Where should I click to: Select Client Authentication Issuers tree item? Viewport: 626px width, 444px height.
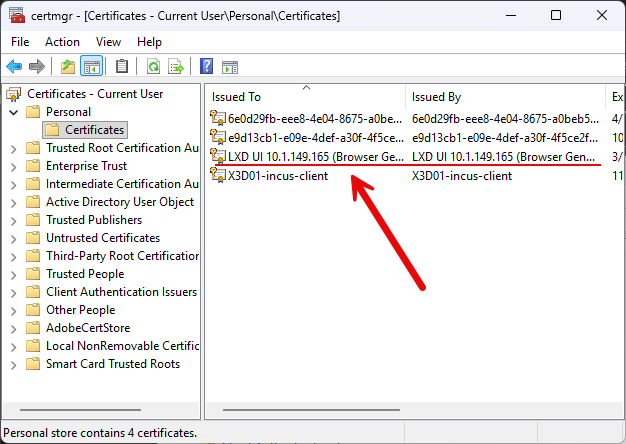coord(121,292)
